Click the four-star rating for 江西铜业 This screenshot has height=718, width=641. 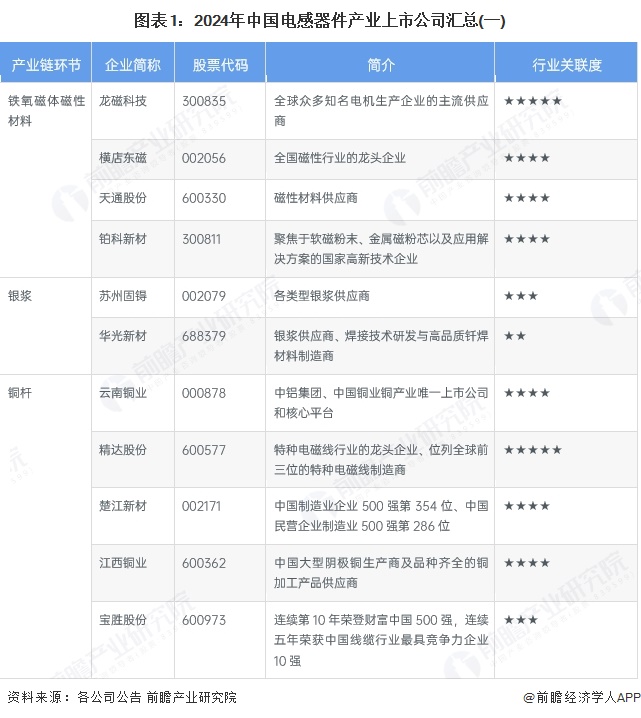pos(527,563)
